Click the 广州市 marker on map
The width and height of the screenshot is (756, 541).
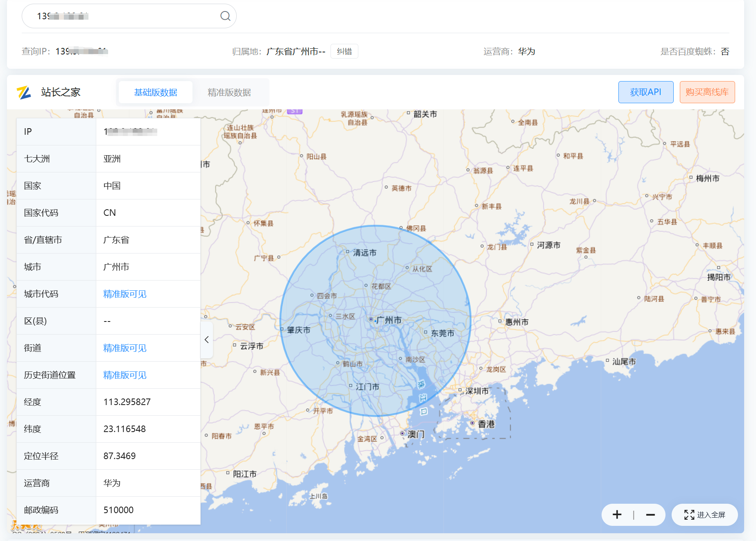pyautogui.click(x=371, y=319)
